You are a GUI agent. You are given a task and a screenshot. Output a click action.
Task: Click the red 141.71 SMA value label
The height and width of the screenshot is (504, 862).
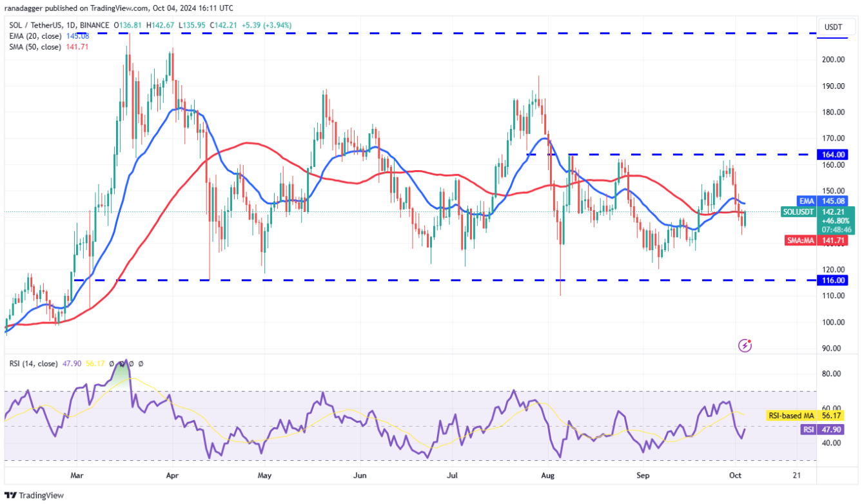point(834,240)
